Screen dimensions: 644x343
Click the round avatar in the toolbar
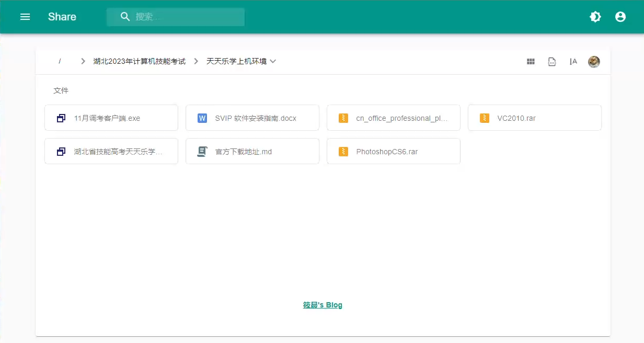pyautogui.click(x=594, y=62)
